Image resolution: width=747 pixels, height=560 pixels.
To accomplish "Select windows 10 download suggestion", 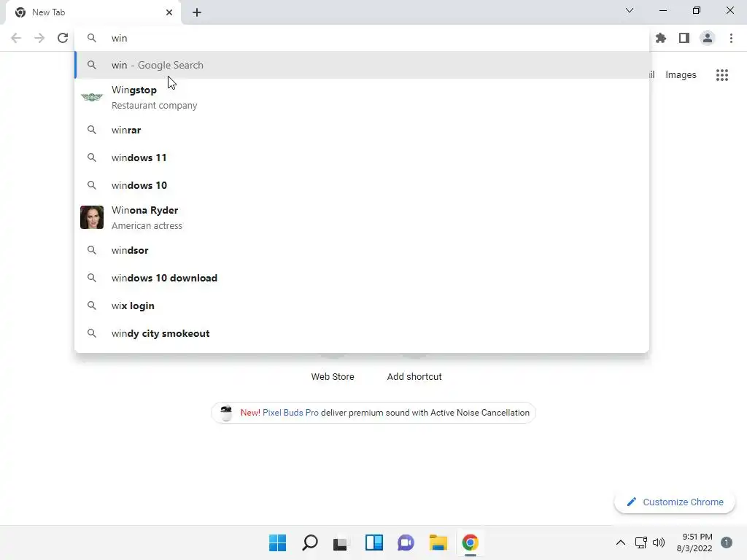I will pyautogui.click(x=362, y=278).
